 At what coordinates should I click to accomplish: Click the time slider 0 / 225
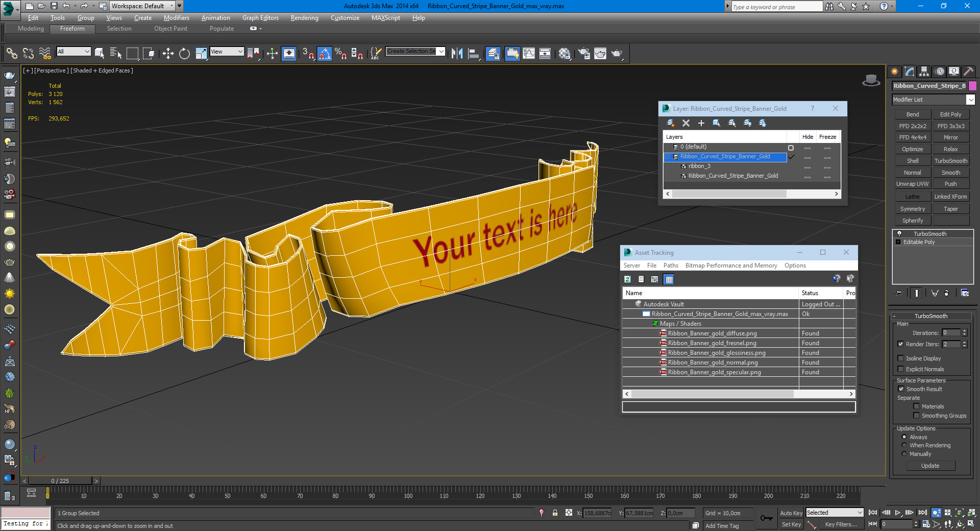coord(60,481)
